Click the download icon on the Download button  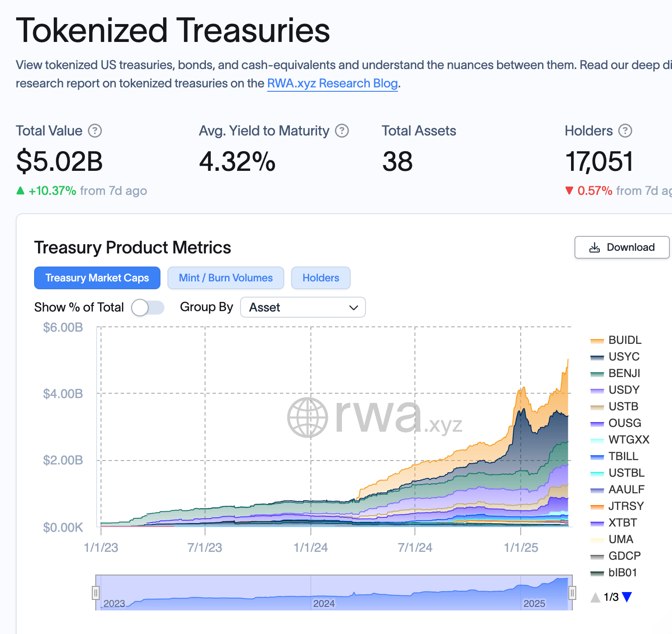(594, 247)
